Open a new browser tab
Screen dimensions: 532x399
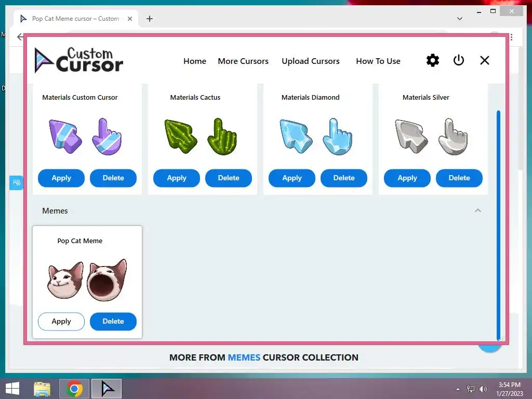click(x=149, y=19)
